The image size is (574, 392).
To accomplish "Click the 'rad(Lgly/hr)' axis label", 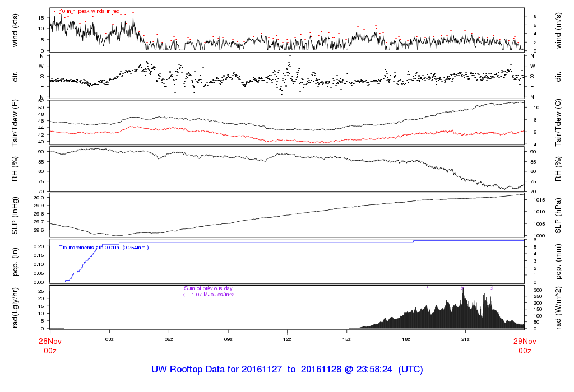I will 15,307.
